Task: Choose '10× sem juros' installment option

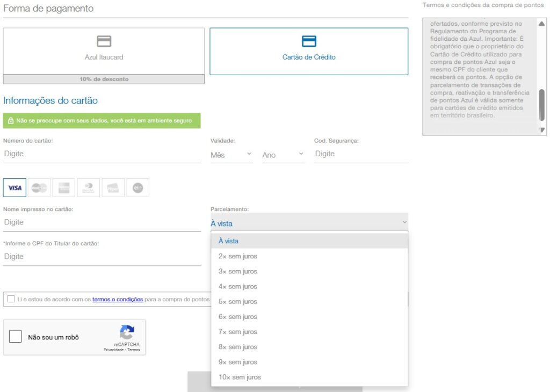Action: tap(240, 377)
